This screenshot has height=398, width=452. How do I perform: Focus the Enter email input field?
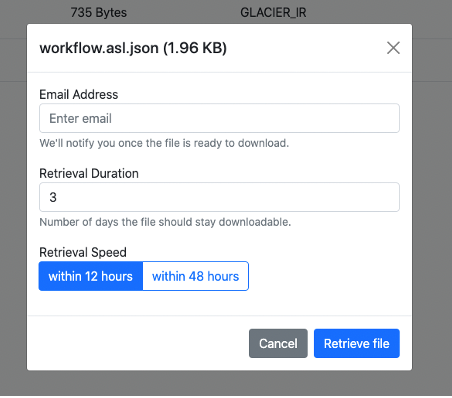pos(219,118)
